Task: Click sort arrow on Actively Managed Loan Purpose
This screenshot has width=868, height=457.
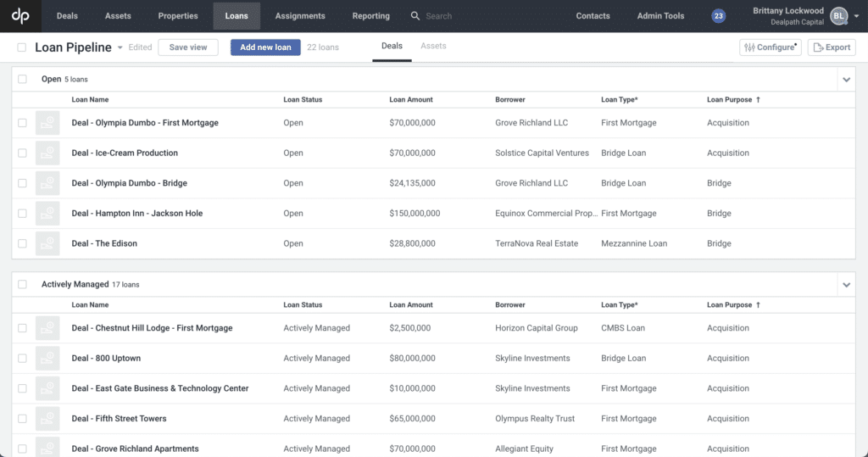Action: pos(759,305)
